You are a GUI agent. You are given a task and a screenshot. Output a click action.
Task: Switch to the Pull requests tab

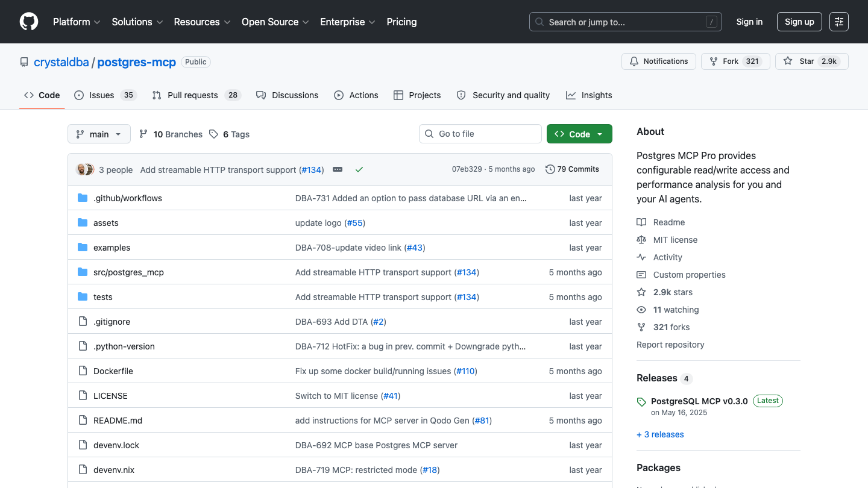click(197, 95)
